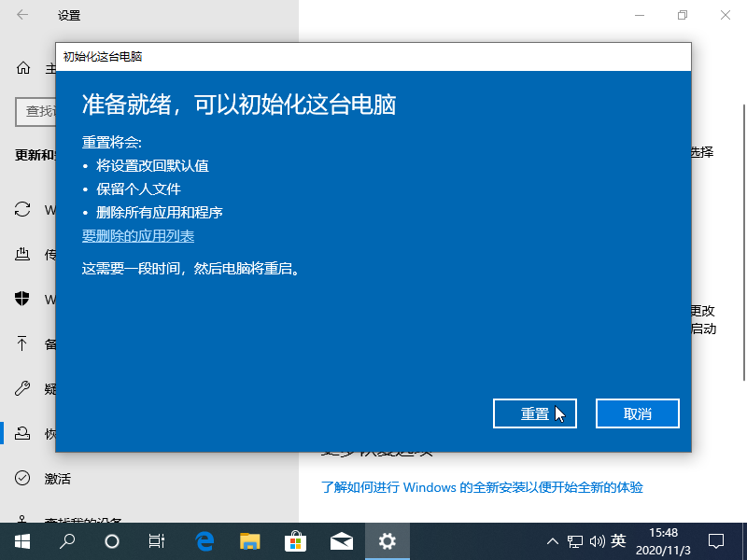
Task: Select the 备份 upload-arrow icon
Action: click(x=21, y=343)
